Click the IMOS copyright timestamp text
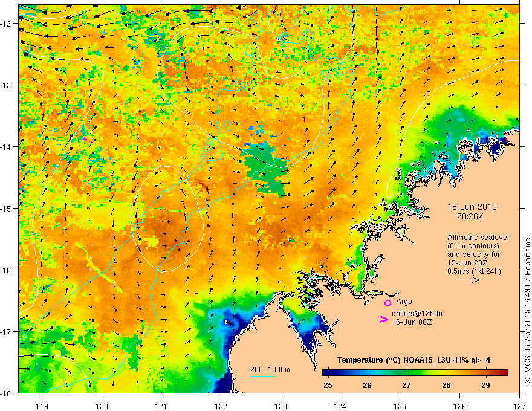 click(527, 311)
